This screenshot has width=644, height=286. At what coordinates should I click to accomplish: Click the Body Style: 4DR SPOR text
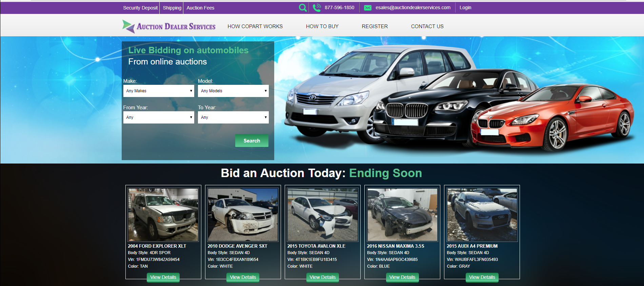click(149, 253)
